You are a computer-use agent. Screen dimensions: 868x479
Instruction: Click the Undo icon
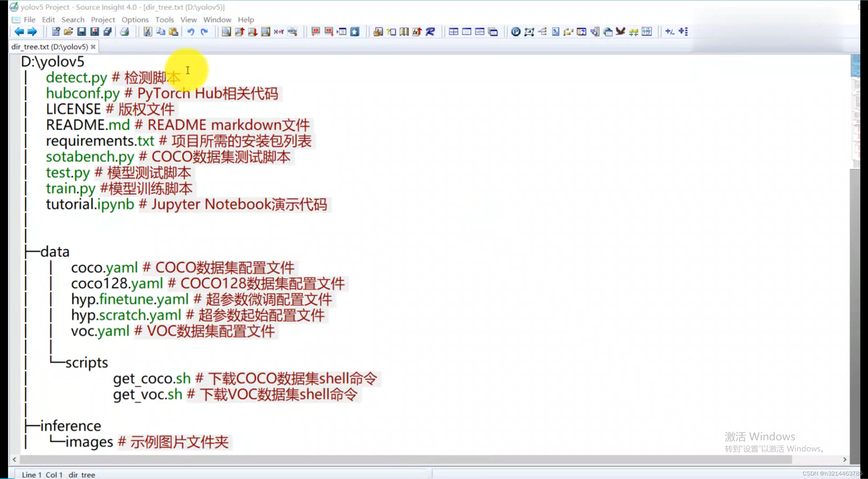190,32
